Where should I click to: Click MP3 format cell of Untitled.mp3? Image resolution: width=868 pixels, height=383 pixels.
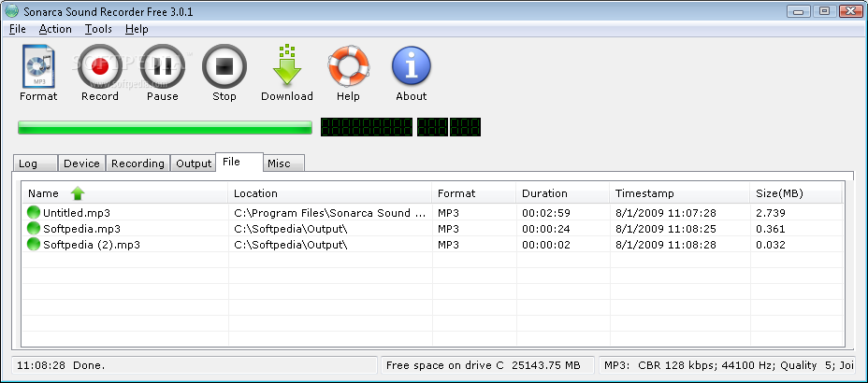(x=448, y=213)
